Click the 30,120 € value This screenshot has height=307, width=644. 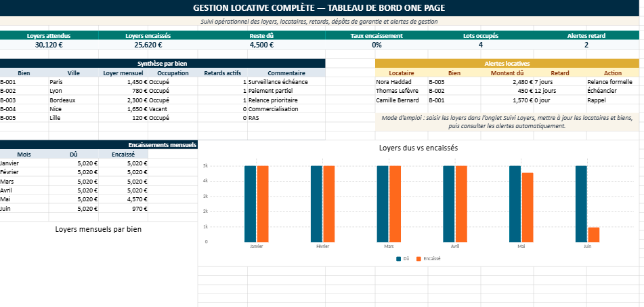click(49, 45)
